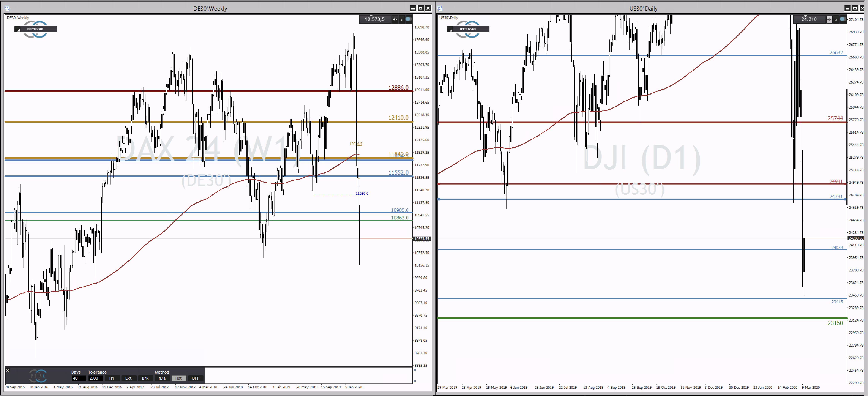This screenshot has width=868, height=396.
Task: Click current price tag 10573.55 on DE30 axis
Action: tap(422, 239)
